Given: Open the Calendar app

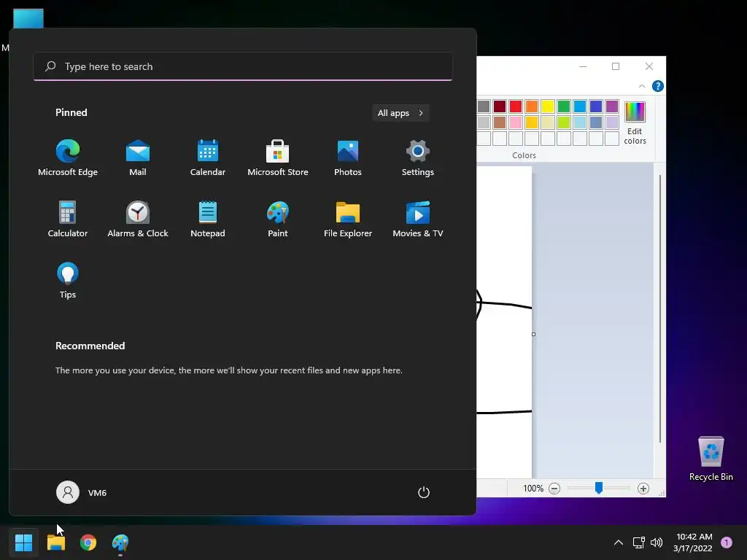Looking at the screenshot, I should coord(208,158).
